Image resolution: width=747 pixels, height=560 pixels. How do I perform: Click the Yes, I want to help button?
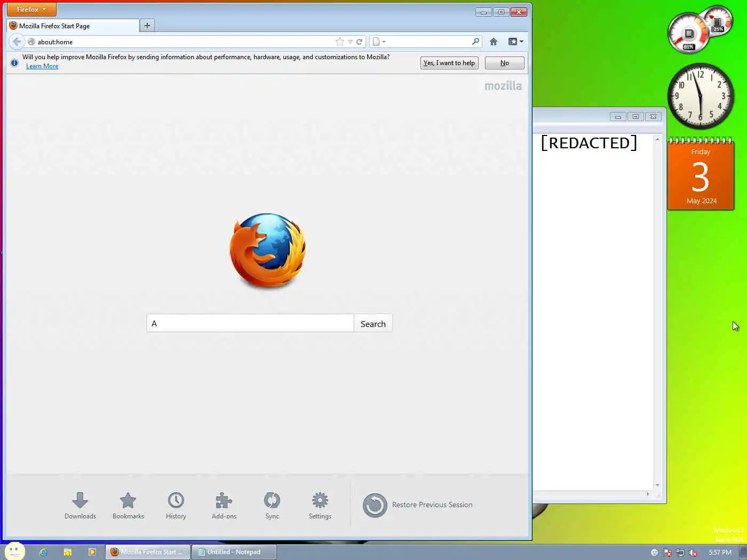pos(449,63)
